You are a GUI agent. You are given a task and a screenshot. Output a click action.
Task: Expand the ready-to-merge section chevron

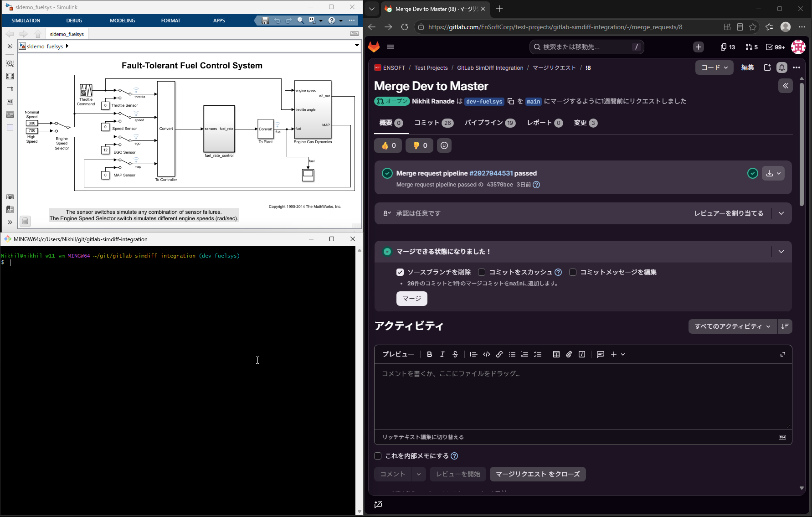(781, 252)
